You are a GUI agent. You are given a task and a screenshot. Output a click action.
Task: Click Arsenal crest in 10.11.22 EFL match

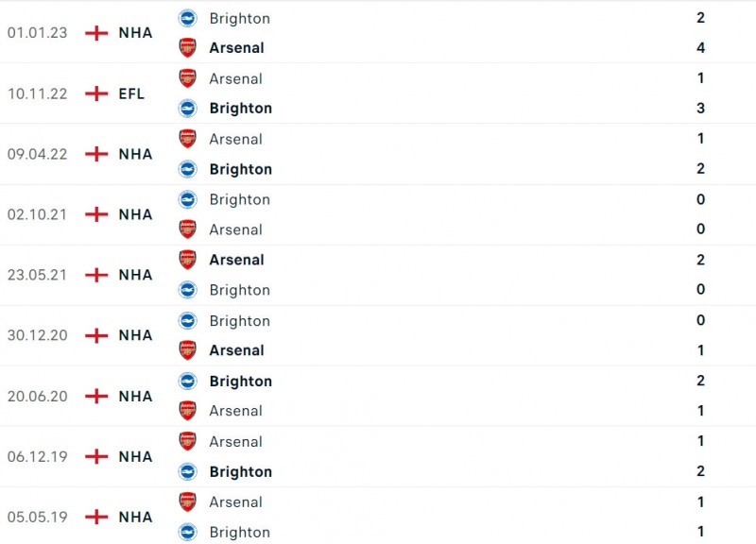pos(187,78)
